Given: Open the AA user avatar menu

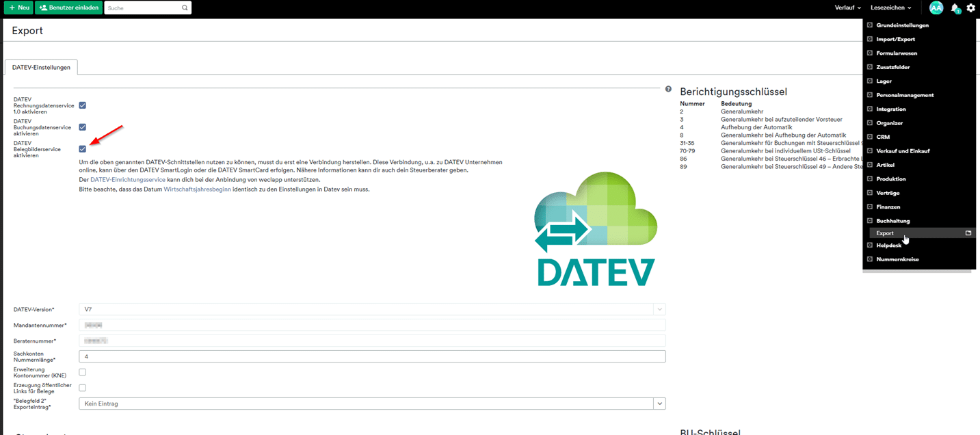Looking at the screenshot, I should point(936,8).
